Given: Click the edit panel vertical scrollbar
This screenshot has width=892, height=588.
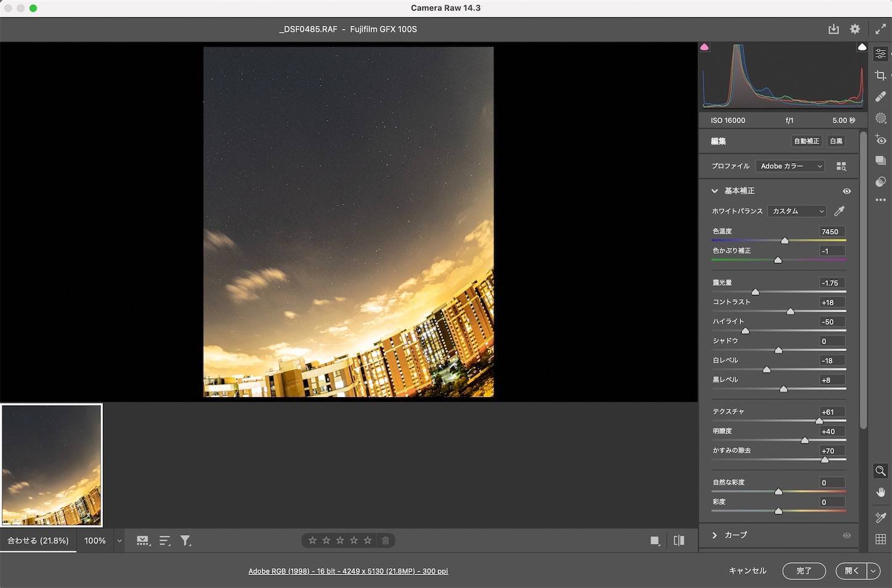Looking at the screenshot, I should point(864,280).
